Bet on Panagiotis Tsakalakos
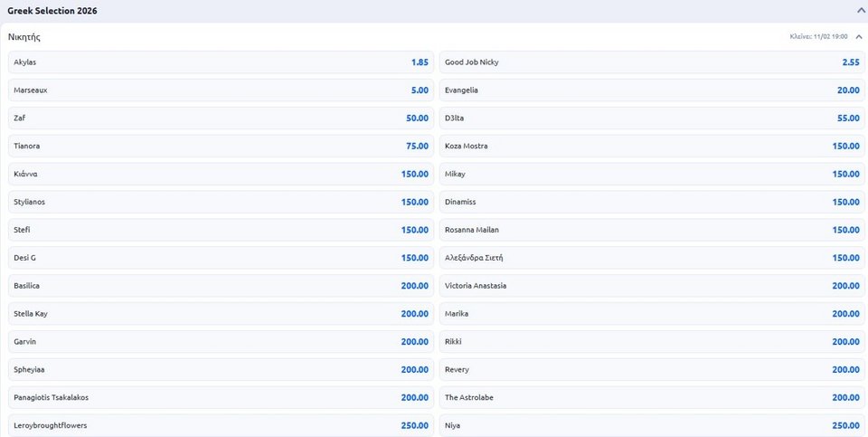 [221, 397]
